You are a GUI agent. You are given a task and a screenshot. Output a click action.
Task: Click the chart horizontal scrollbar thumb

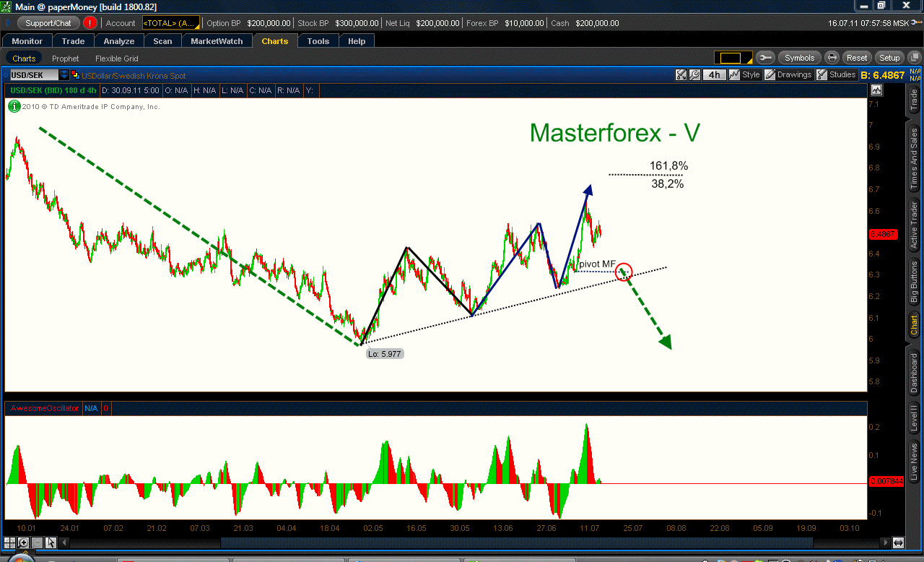tap(517, 542)
